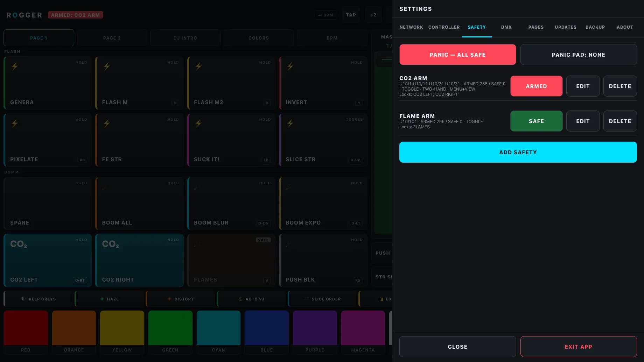Click the lightning icon on the GENERA pad
Viewport: 644px width, 362px height.
15,66
